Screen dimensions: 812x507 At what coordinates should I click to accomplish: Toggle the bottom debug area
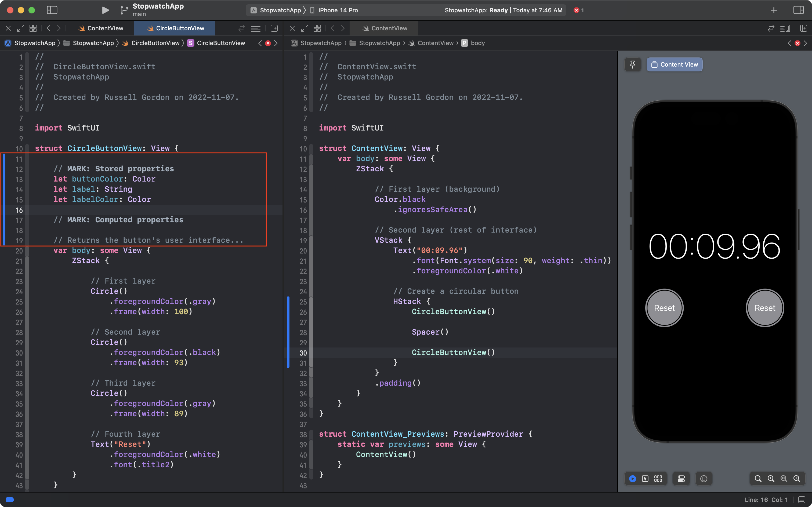[x=802, y=500]
